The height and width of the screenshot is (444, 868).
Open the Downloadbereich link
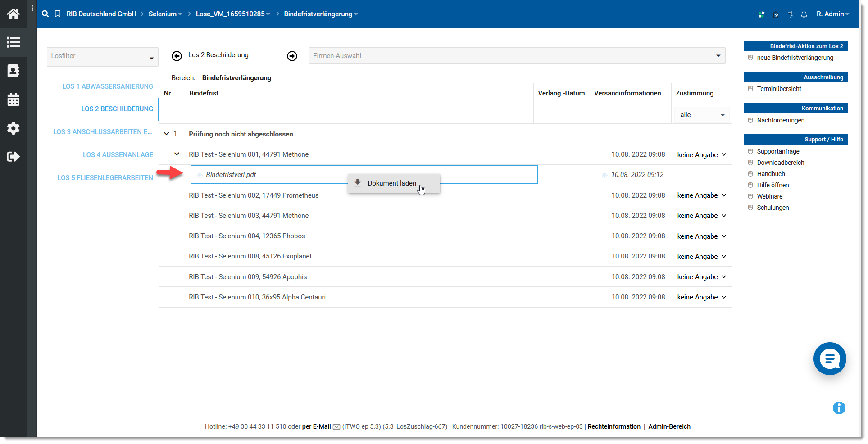click(x=780, y=163)
